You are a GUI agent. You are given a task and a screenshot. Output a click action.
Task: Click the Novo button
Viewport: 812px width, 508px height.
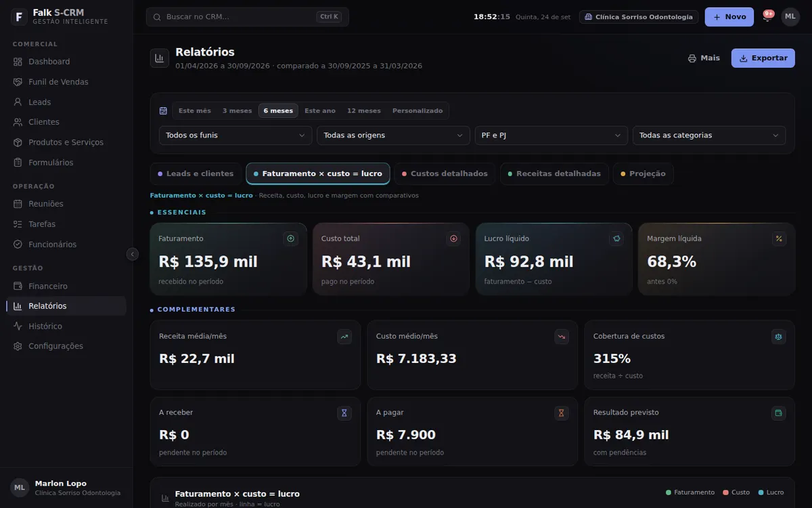tap(729, 17)
